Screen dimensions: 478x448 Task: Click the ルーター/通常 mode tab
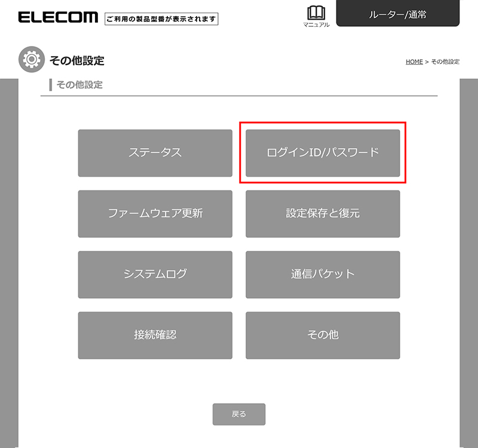click(x=398, y=14)
